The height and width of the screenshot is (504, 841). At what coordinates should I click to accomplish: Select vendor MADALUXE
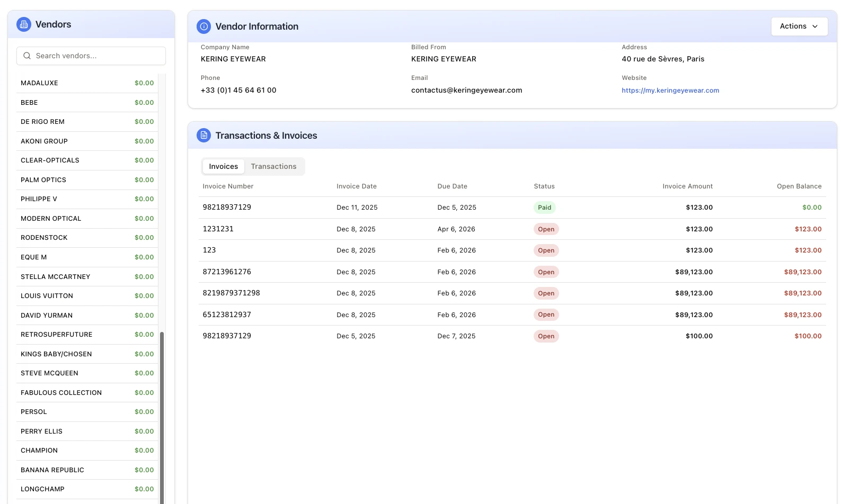87,83
